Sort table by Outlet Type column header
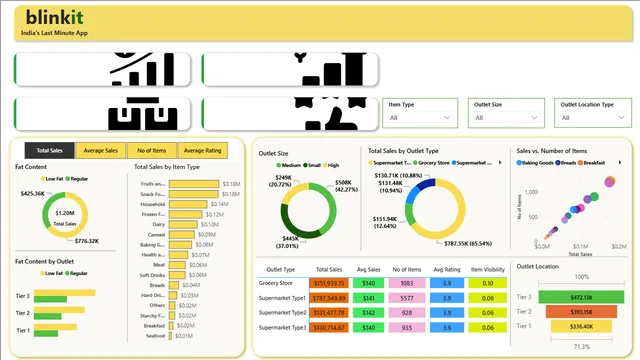Screen dimensions: 640x360 pos(280,269)
